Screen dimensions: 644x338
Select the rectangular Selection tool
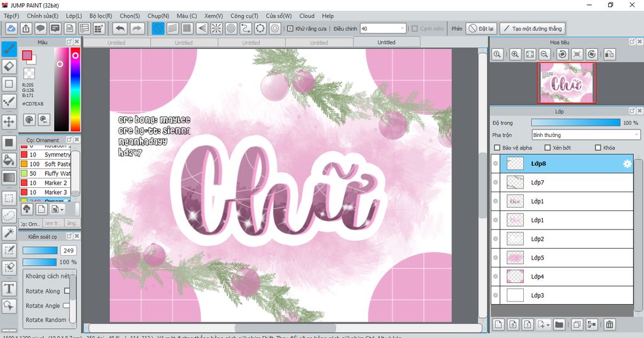pyautogui.click(x=9, y=198)
